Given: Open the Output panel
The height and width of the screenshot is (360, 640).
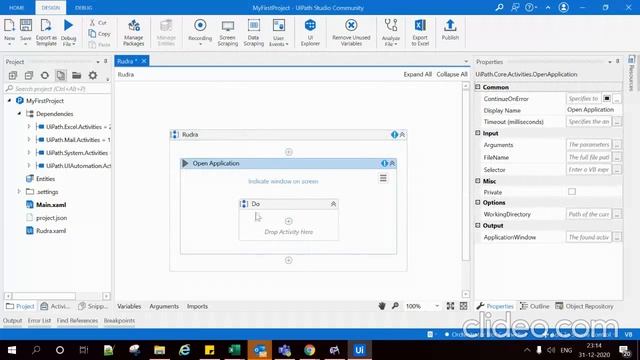Looking at the screenshot, I should tap(13, 320).
